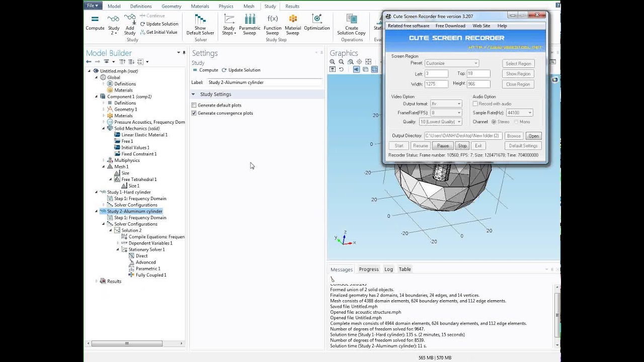Open the Log tab
Viewport: 644px width, 362px height.
pos(388,269)
